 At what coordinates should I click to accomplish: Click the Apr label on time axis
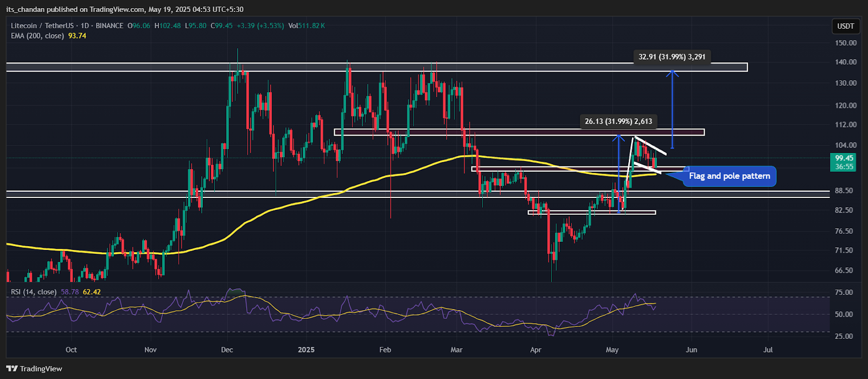point(535,350)
